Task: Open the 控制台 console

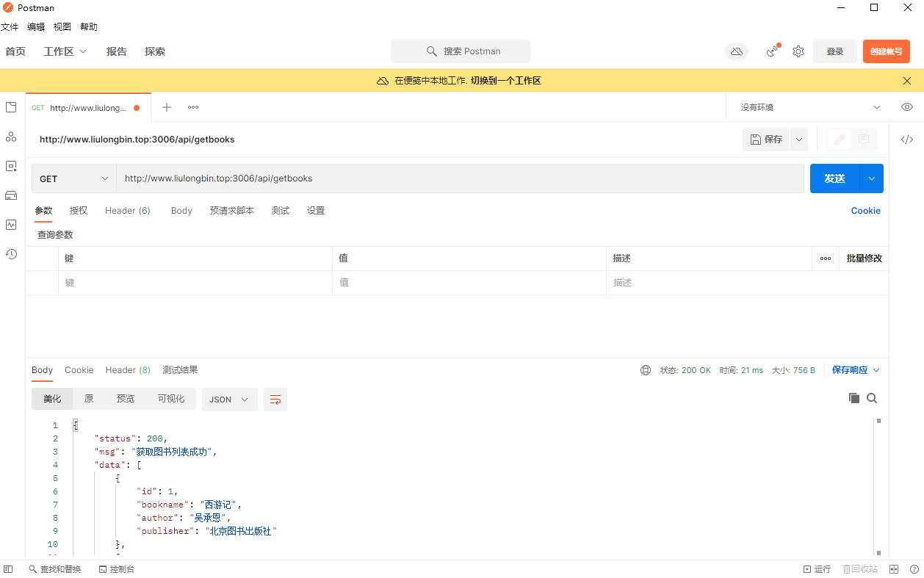Action: pos(117,569)
